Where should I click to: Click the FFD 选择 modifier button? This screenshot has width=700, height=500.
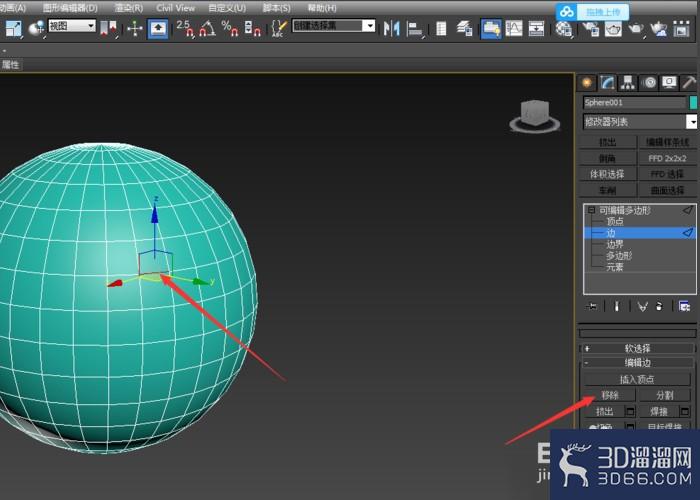tap(667, 174)
